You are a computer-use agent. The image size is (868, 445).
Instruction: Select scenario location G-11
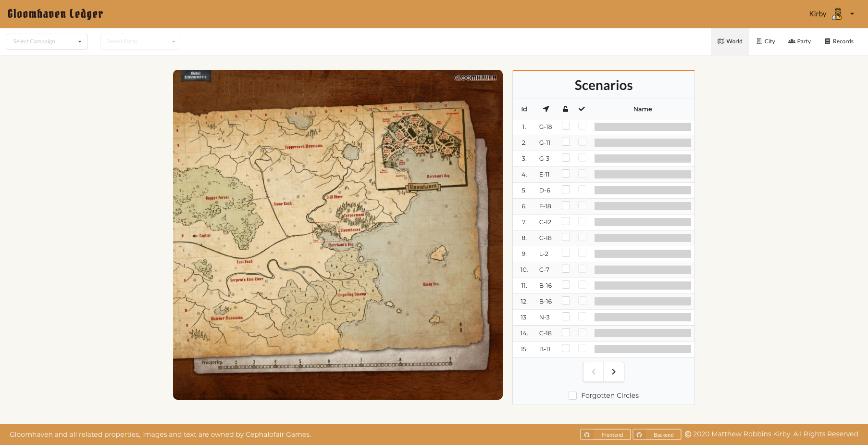[545, 143]
